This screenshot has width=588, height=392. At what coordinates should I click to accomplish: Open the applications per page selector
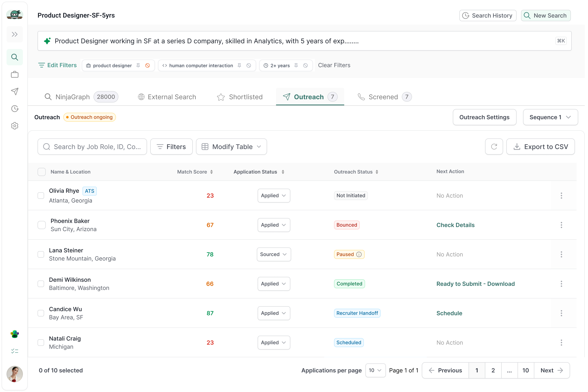pos(375,370)
